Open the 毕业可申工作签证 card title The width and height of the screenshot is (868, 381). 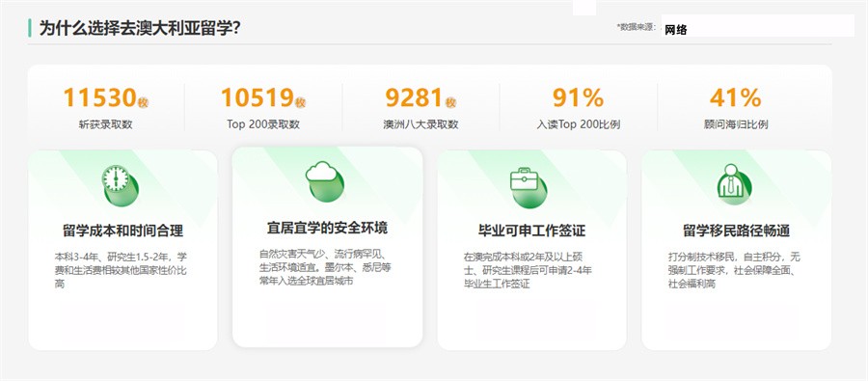(x=531, y=231)
